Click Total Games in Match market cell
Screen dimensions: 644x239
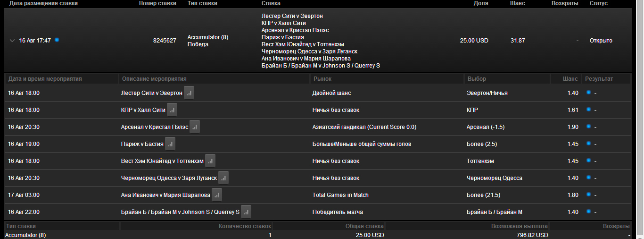coord(340,195)
